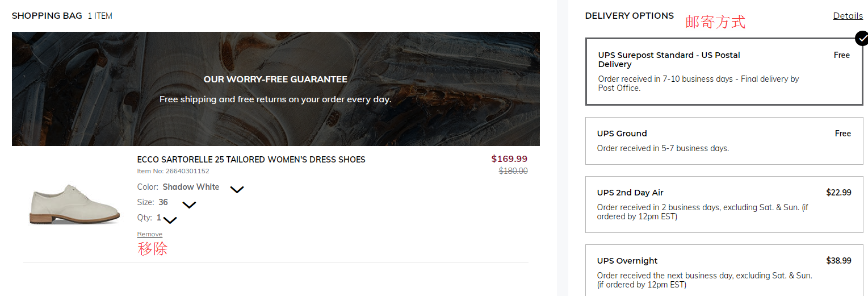The height and width of the screenshot is (296, 868).
Task: Click the Shadow White color value
Action: click(191, 187)
